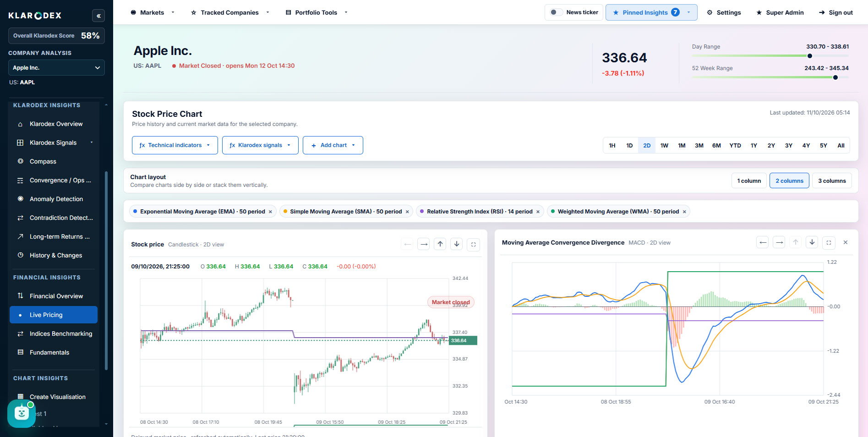Click the 52 Week Range slider marker

835,77
